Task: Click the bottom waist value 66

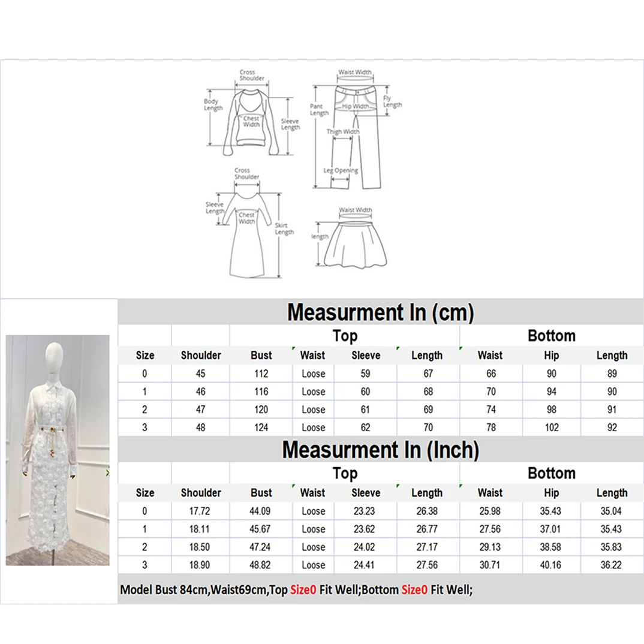Action: pos(491,374)
